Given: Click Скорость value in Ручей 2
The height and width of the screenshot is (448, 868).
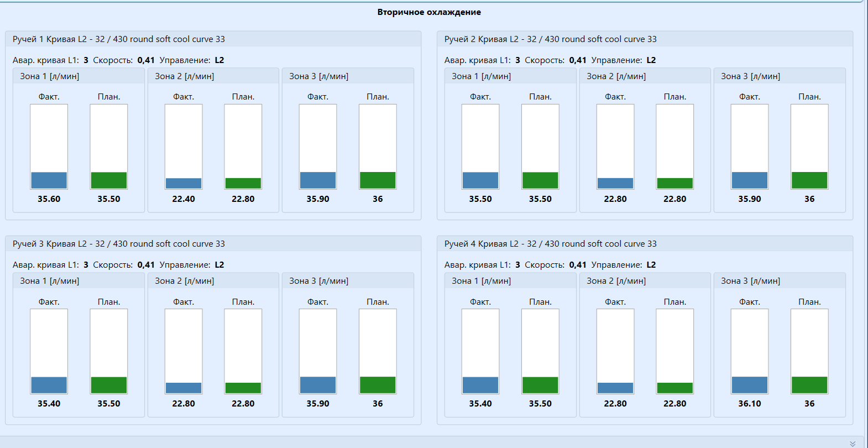Looking at the screenshot, I should [x=578, y=60].
